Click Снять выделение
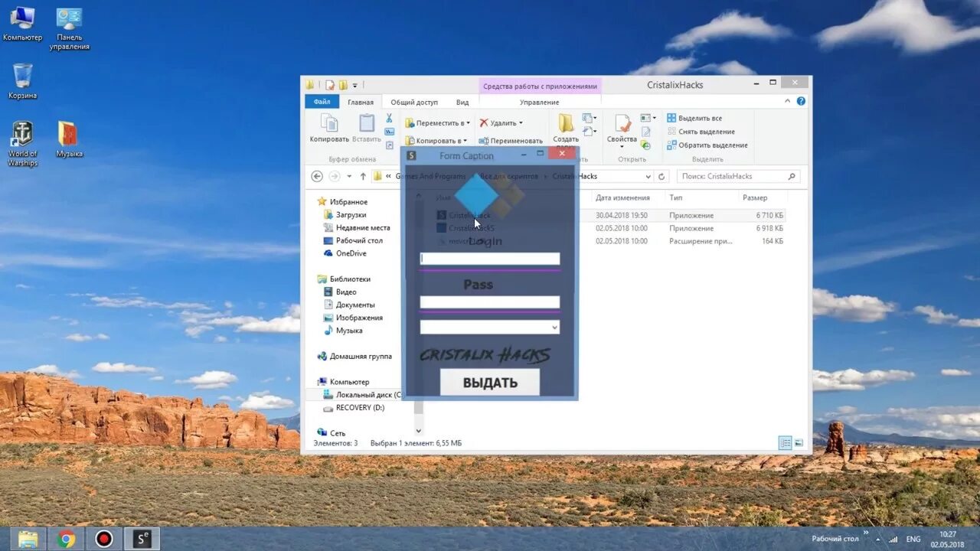The width and height of the screenshot is (980, 551). (x=701, y=132)
